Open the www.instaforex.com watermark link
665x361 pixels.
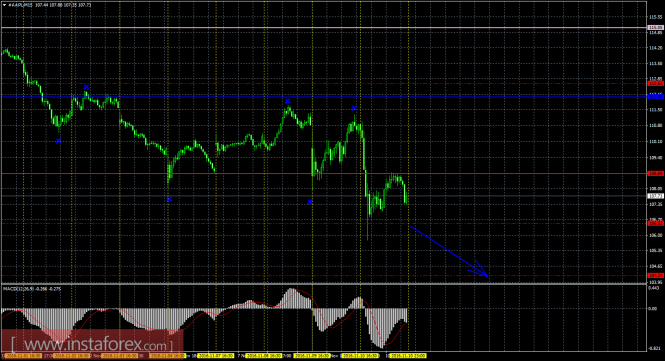(92, 344)
